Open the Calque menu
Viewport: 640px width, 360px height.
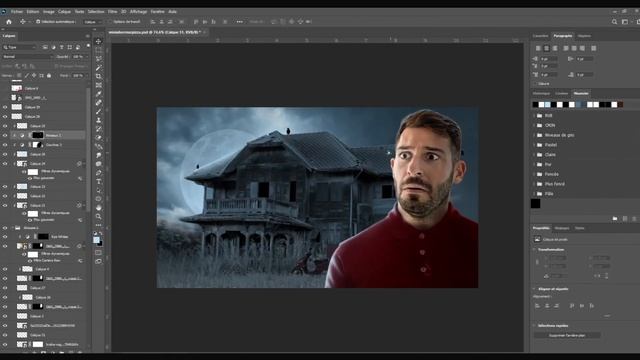click(64, 11)
